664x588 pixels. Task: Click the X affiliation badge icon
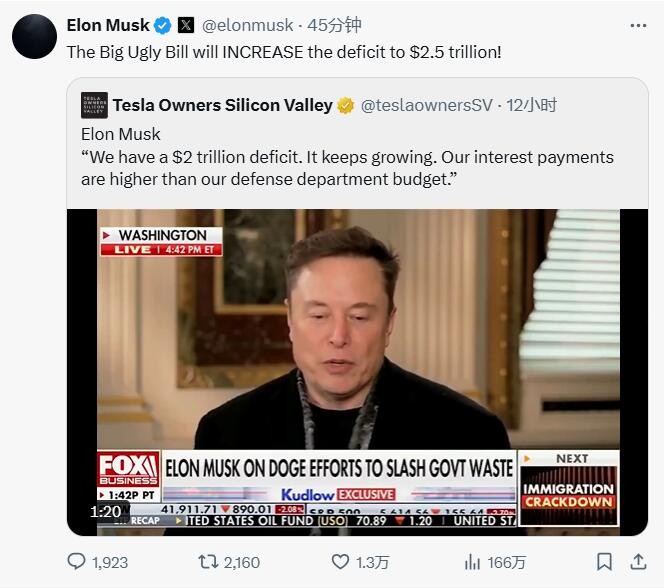pyautogui.click(x=186, y=25)
